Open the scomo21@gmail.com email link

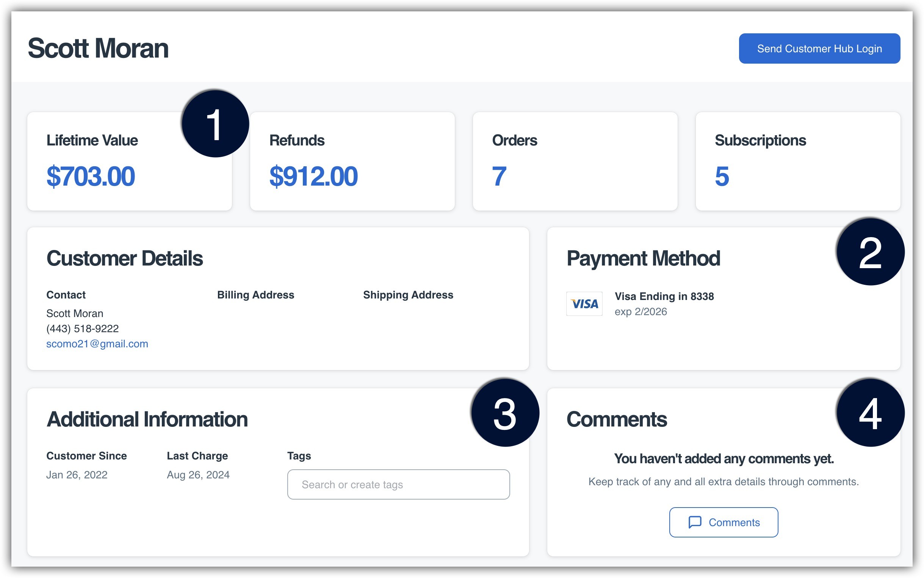tap(97, 344)
